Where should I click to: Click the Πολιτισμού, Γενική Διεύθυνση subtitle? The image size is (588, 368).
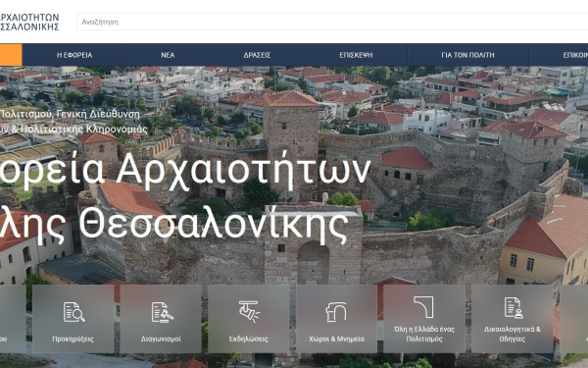tap(70, 114)
